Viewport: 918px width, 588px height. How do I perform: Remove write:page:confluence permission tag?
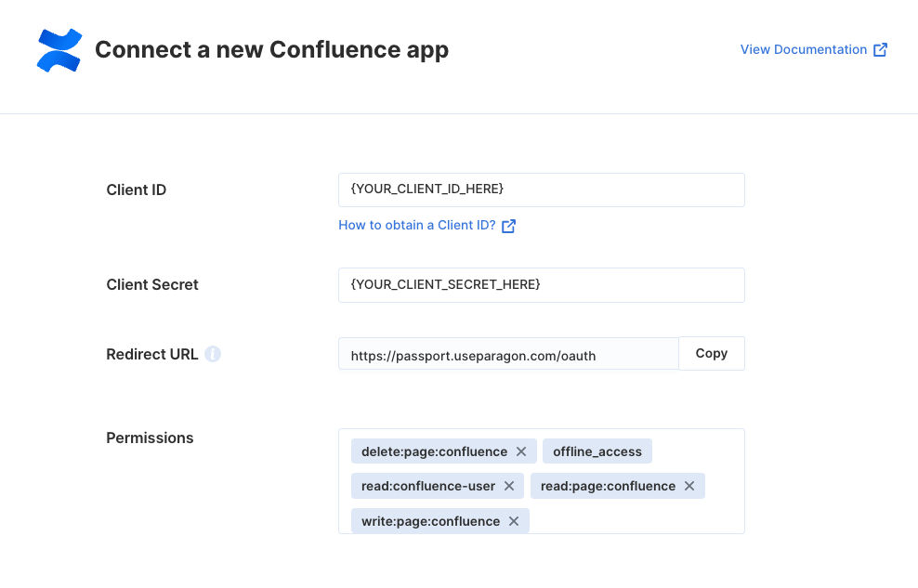coord(514,521)
